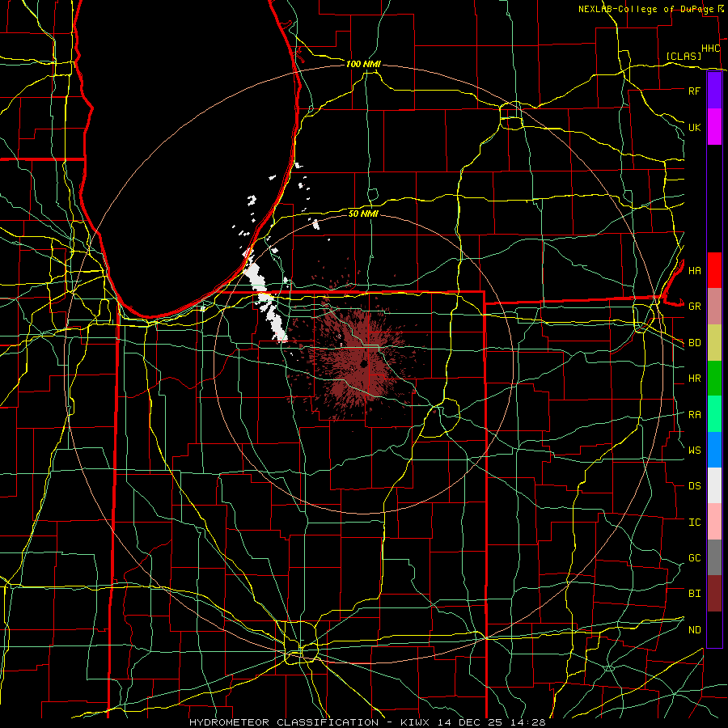Viewport: 728px width, 728px height.
Task: Select the gray GC legend swatch
Action: tap(714, 557)
